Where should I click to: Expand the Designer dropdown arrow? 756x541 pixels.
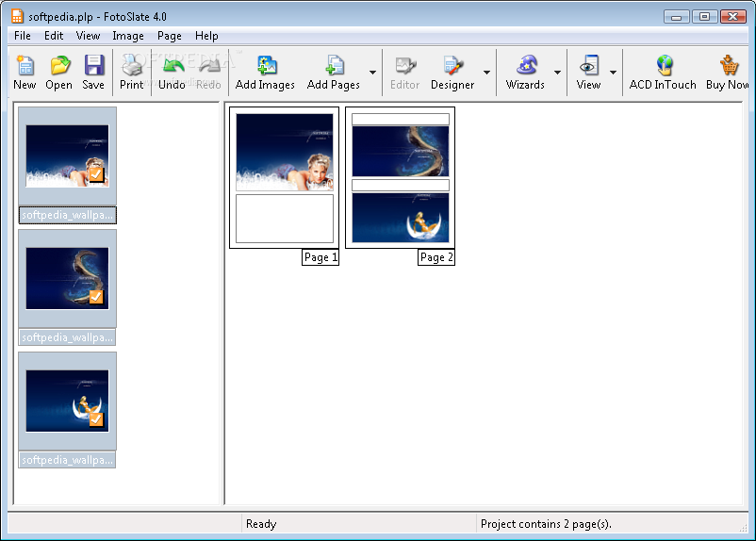[486, 73]
